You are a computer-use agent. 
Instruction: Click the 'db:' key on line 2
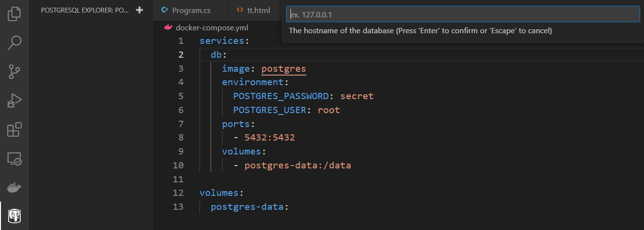219,55
